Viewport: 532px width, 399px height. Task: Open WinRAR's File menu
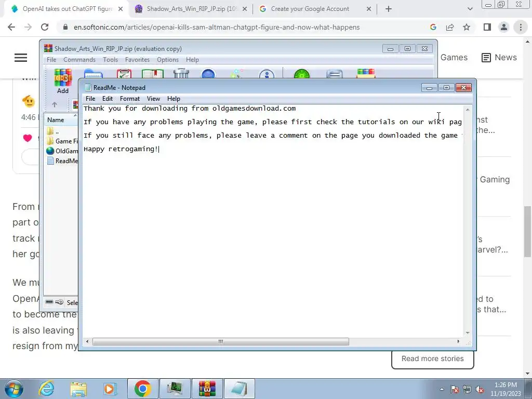click(x=51, y=60)
